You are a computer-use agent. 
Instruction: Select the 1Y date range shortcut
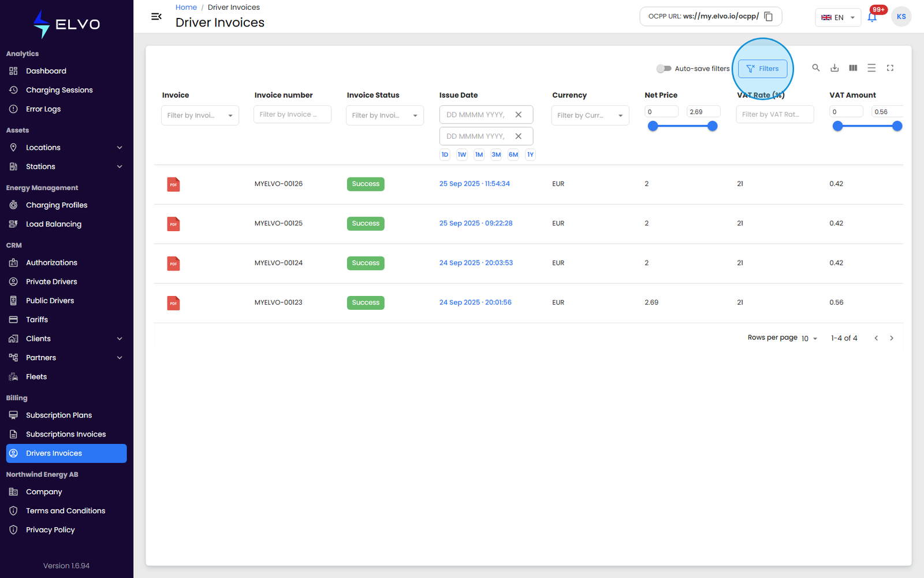pos(530,155)
